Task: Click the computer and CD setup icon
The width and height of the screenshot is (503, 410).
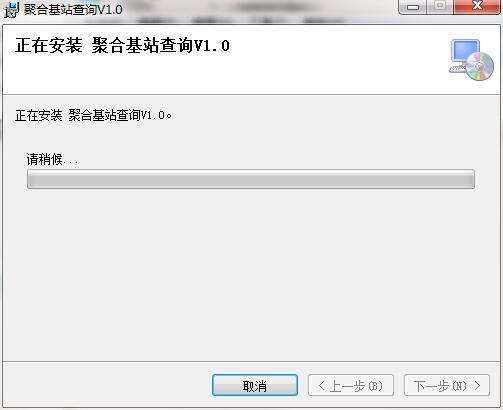Action: [x=471, y=60]
